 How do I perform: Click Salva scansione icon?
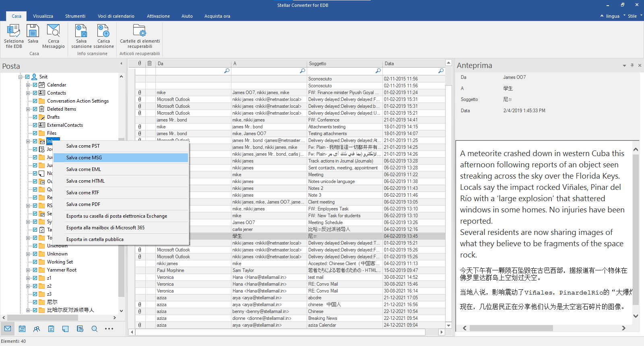[x=81, y=36]
